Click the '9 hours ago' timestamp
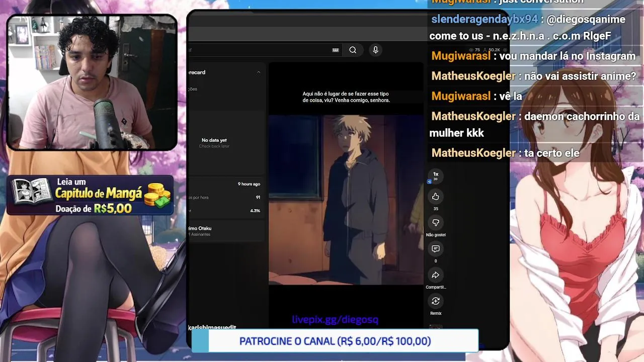Viewport: 644px width, 362px height. pos(249,184)
